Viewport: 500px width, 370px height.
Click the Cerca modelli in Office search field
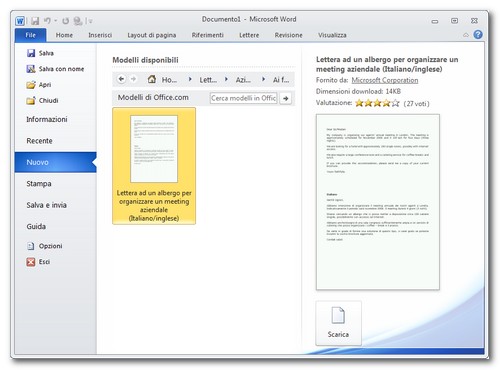point(244,98)
